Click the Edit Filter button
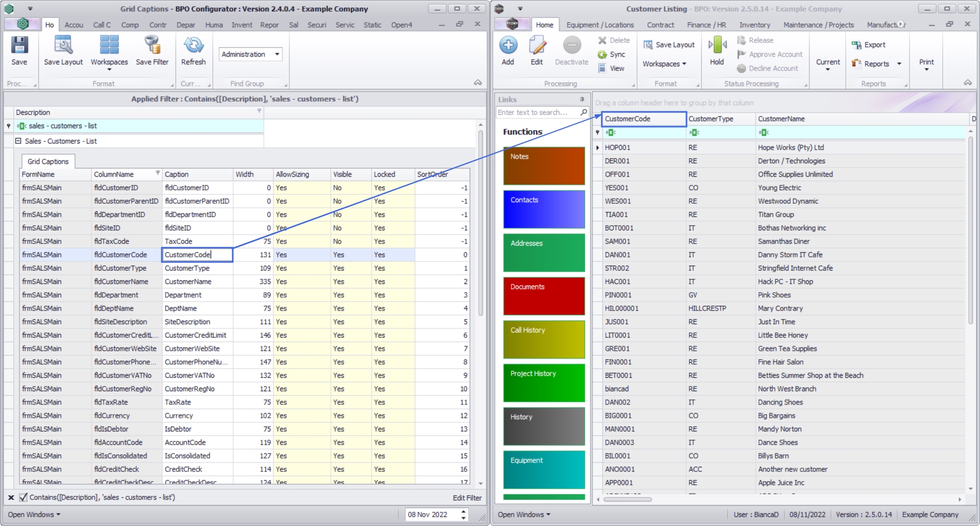 click(x=467, y=498)
